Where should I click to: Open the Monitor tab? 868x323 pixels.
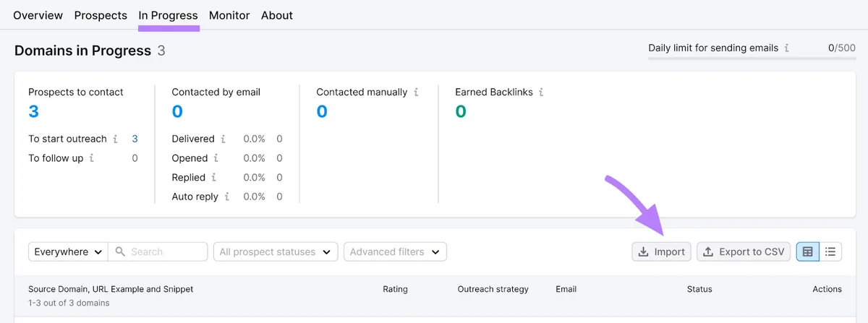[x=229, y=15]
